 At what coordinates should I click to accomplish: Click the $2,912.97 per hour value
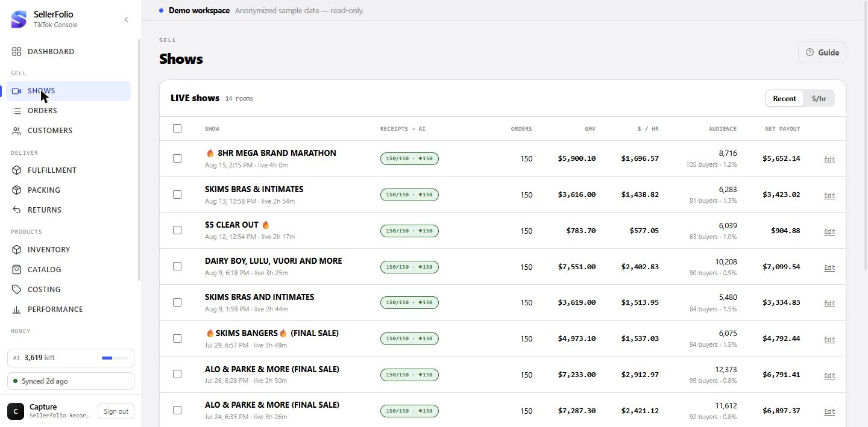click(640, 375)
